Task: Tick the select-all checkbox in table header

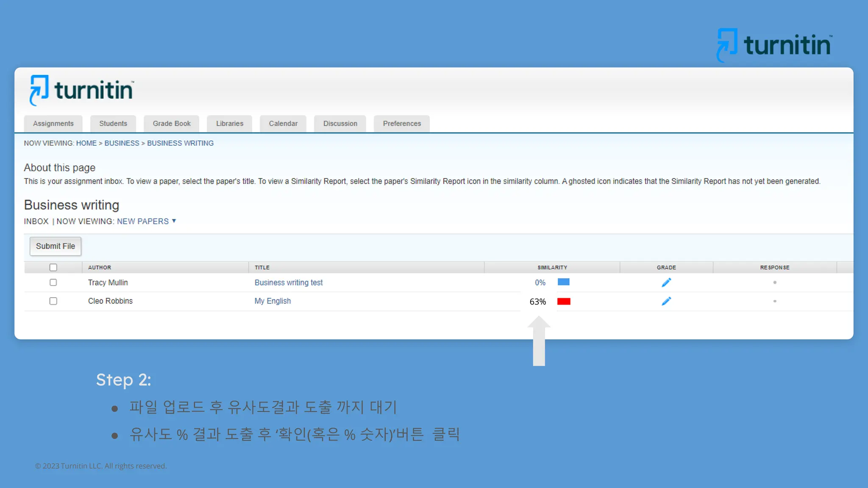Action: [53, 267]
